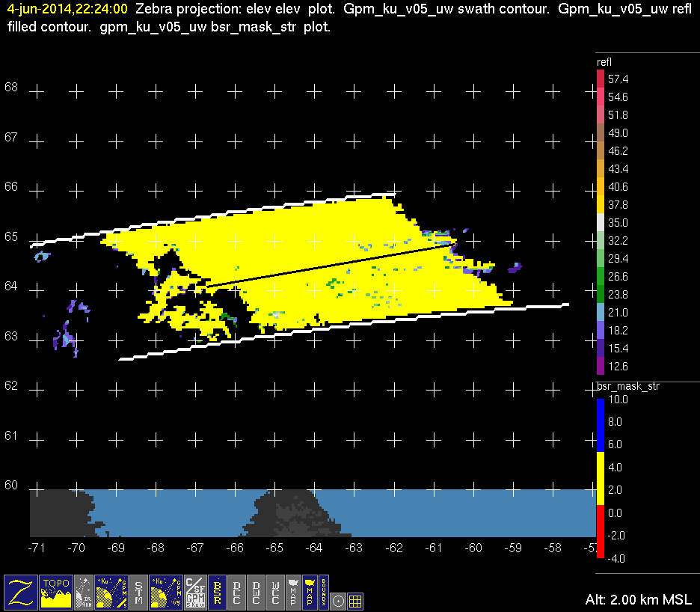This screenshot has width=700, height=612.
Task: Toggle the BSR mask layer off
Action: (217, 592)
